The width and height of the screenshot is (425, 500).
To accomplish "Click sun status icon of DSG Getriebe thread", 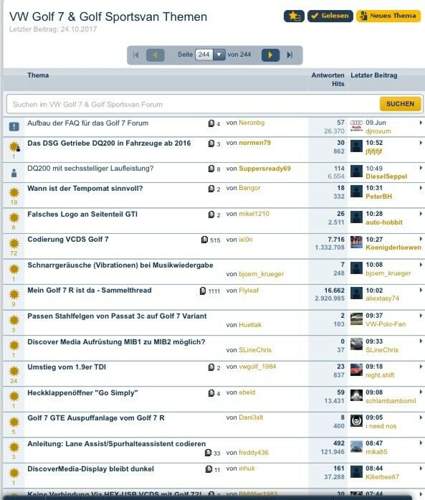I will click(14, 147).
